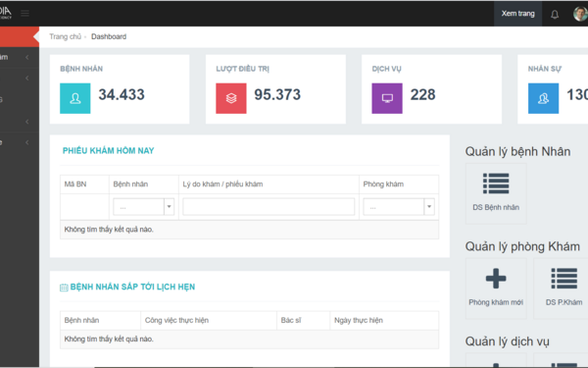Click the teal Bệnh nhân user icon
This screenshot has height=368, width=588.
75,98
